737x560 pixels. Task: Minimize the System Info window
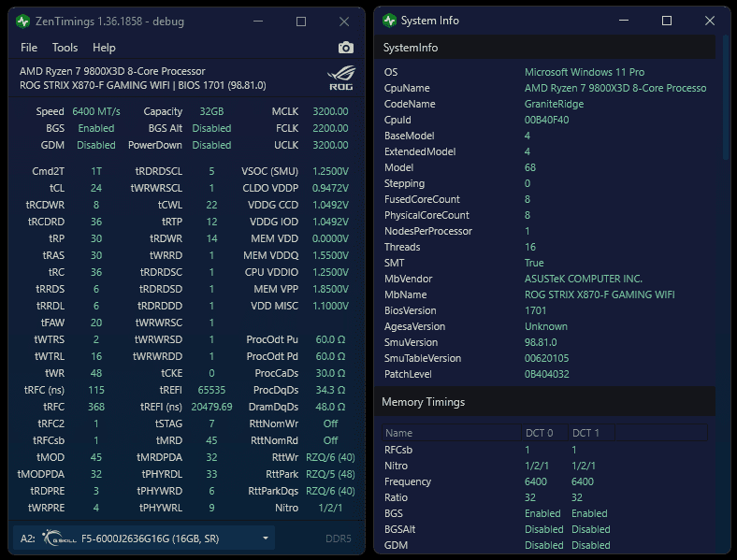click(x=624, y=21)
